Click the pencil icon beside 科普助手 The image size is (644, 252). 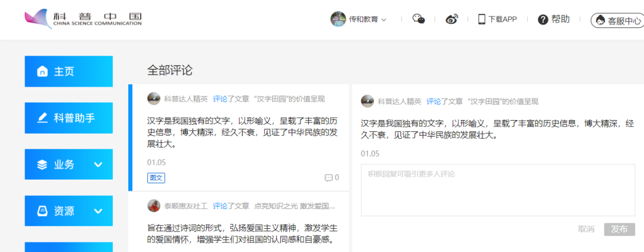click(42, 118)
